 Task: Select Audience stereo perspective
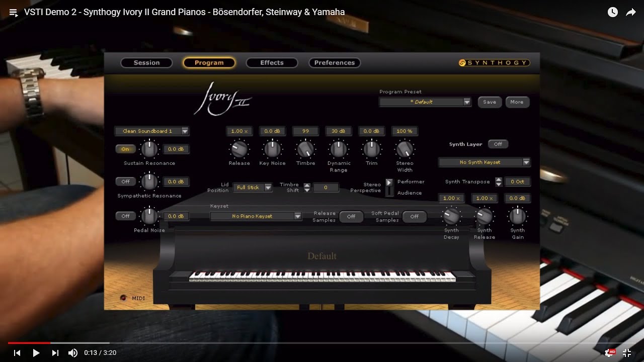[410, 193]
